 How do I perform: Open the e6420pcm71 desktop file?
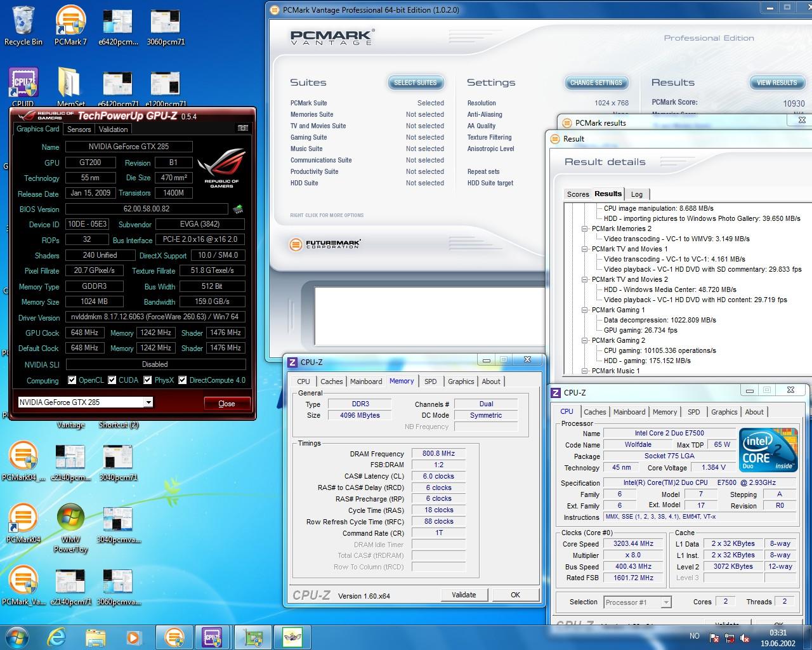pyautogui.click(x=118, y=86)
